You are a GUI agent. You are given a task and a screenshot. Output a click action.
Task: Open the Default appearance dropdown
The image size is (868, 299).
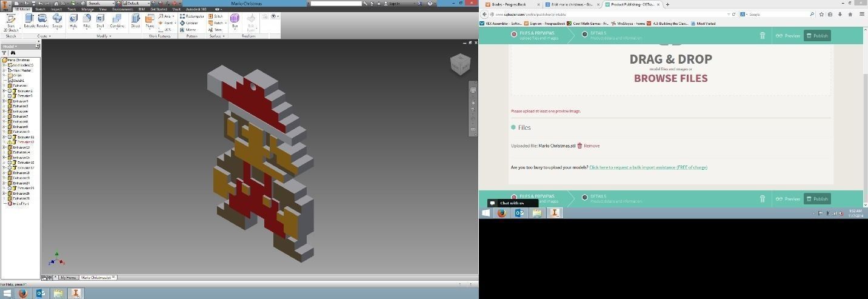136,4
